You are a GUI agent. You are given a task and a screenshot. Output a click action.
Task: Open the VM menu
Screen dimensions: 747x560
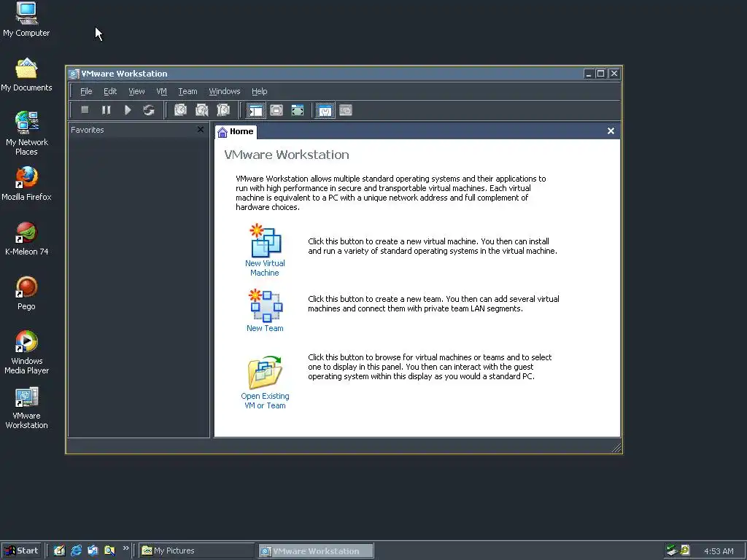[x=161, y=91]
